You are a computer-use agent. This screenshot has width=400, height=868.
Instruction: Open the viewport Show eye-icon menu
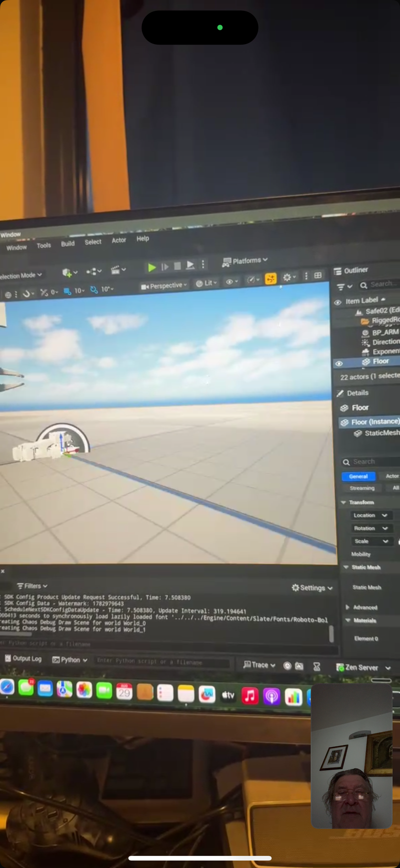(231, 282)
